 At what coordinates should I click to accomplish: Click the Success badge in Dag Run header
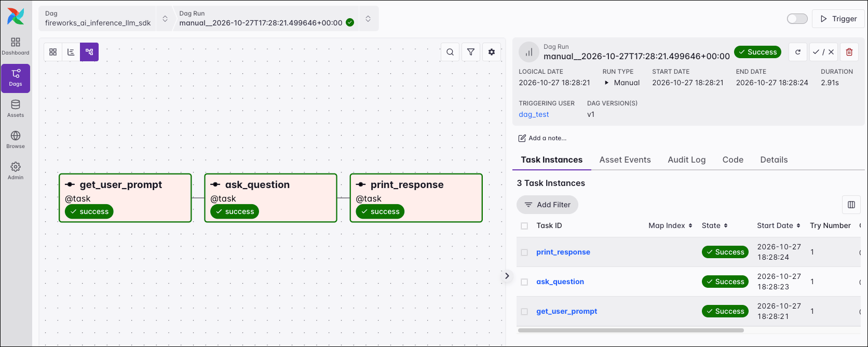[x=758, y=52]
